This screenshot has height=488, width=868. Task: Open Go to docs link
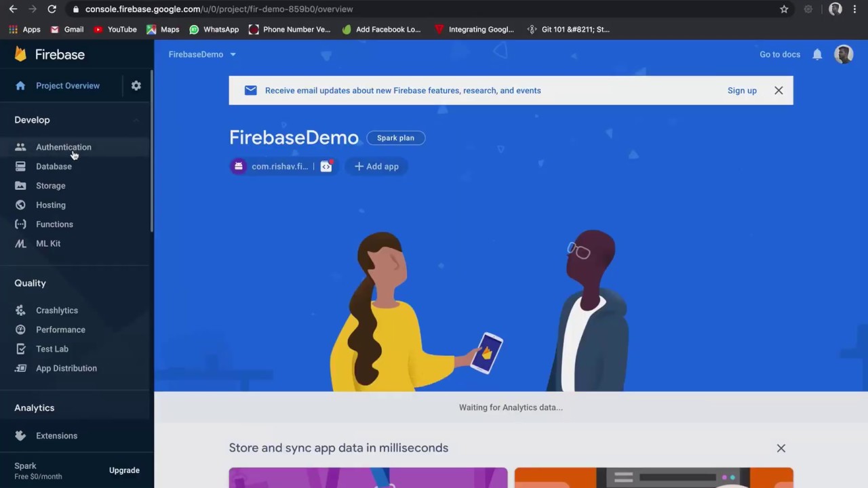coord(780,54)
